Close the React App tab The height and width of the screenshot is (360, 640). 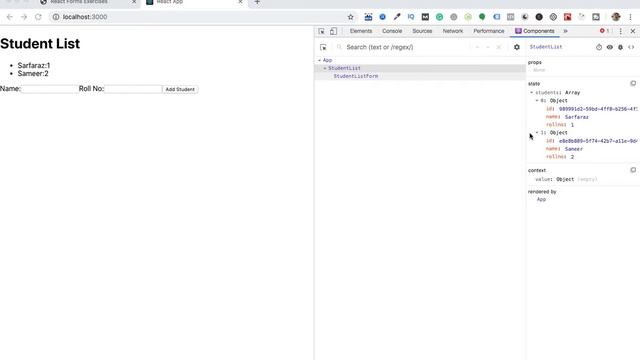pos(240,2)
